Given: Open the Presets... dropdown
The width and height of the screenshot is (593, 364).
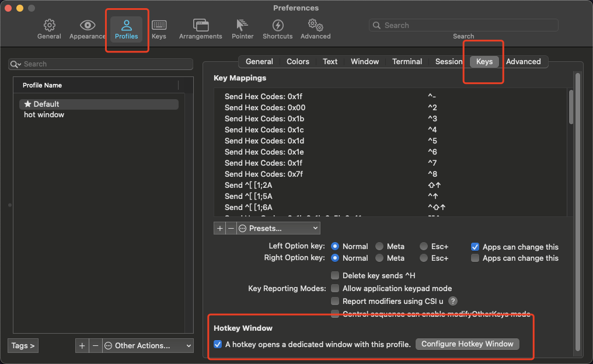Looking at the screenshot, I should (x=278, y=228).
